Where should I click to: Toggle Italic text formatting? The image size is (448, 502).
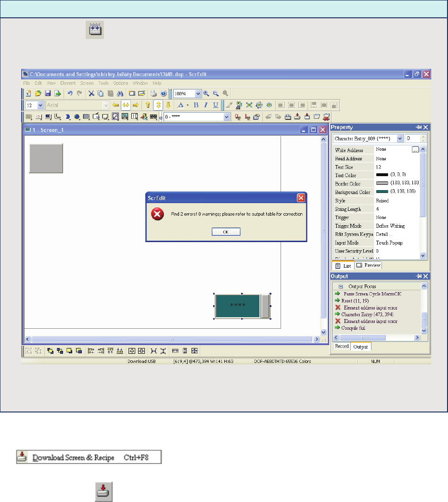click(205, 105)
